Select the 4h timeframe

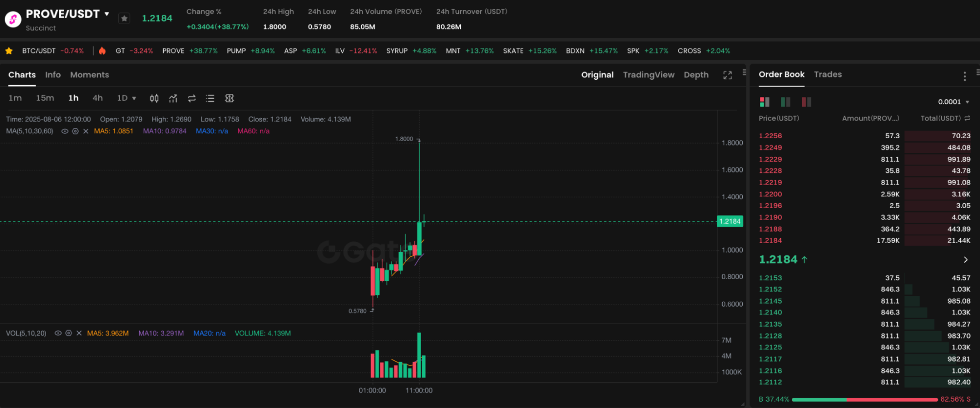[x=98, y=98]
